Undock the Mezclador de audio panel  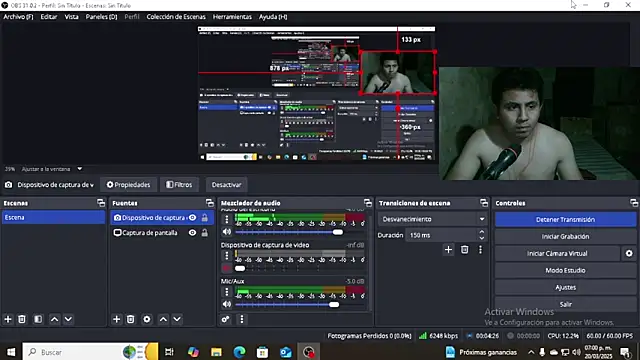coord(368,203)
